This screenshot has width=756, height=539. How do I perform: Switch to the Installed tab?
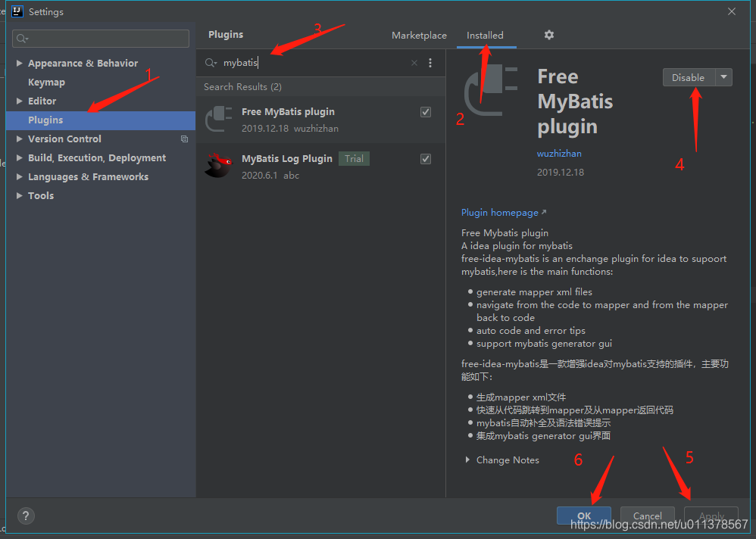[x=485, y=35]
